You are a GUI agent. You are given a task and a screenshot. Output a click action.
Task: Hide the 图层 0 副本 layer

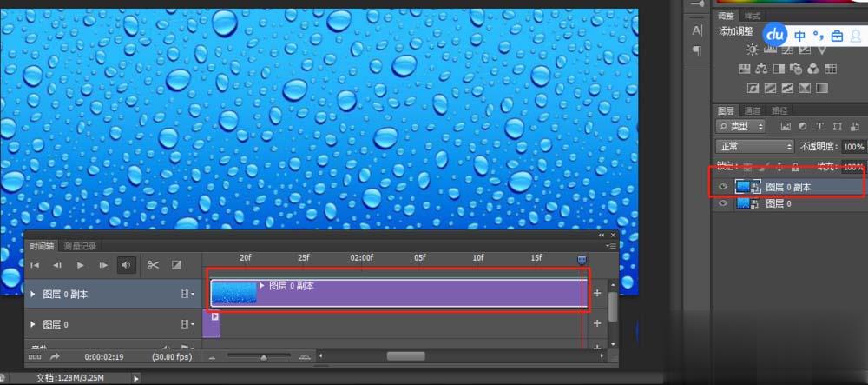click(x=722, y=187)
